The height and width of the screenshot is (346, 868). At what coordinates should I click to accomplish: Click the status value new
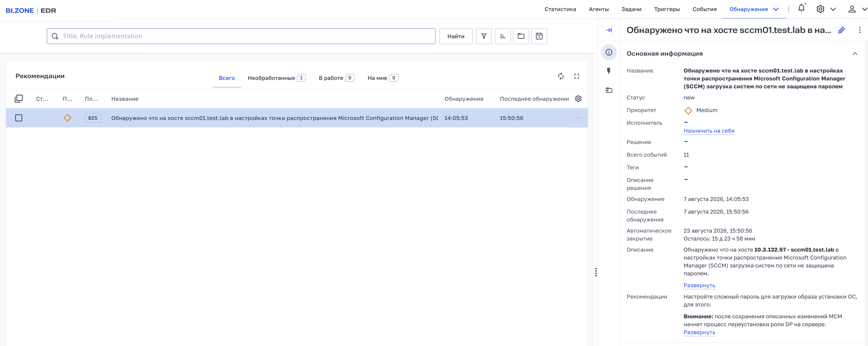[689, 98]
